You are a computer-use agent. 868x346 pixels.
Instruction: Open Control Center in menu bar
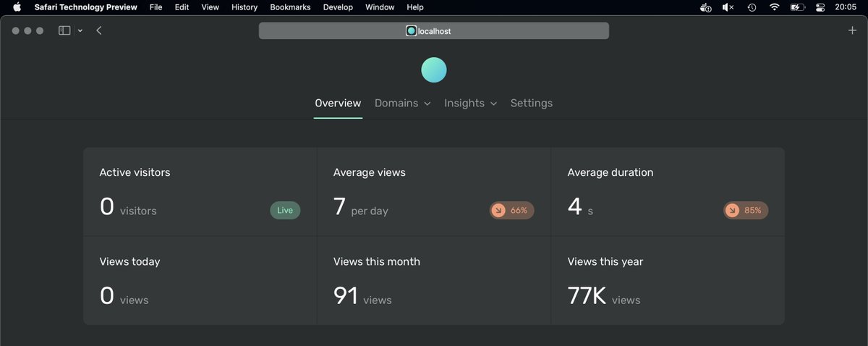pyautogui.click(x=820, y=7)
